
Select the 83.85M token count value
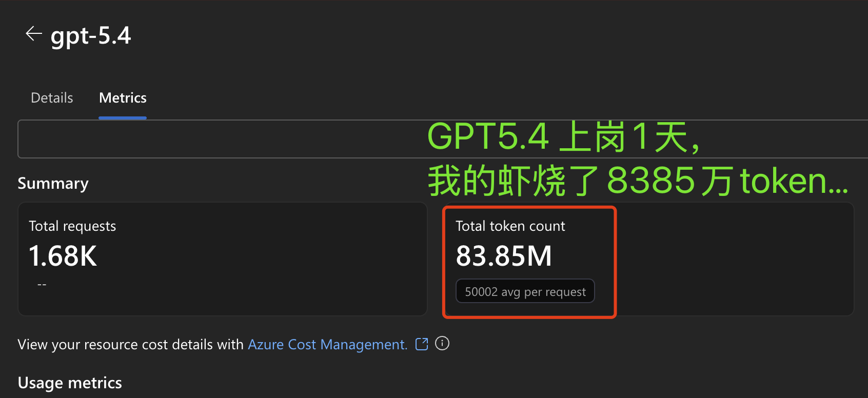coord(504,256)
